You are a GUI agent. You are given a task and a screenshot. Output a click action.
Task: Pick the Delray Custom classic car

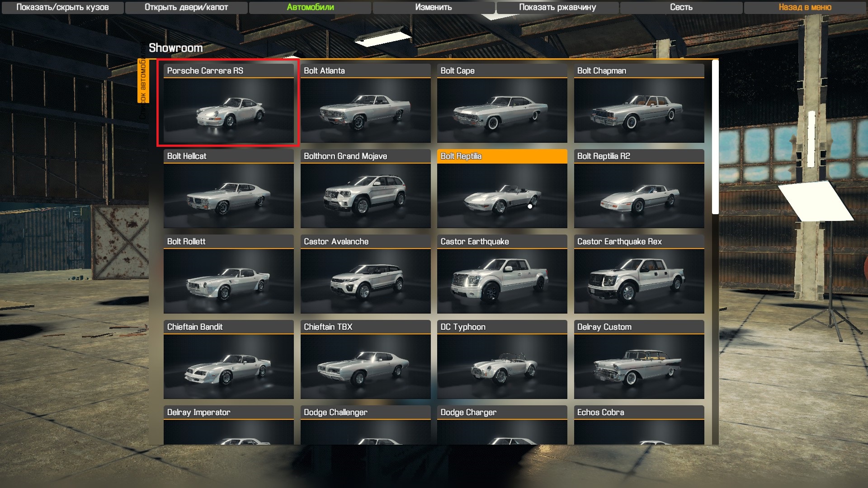coord(639,359)
